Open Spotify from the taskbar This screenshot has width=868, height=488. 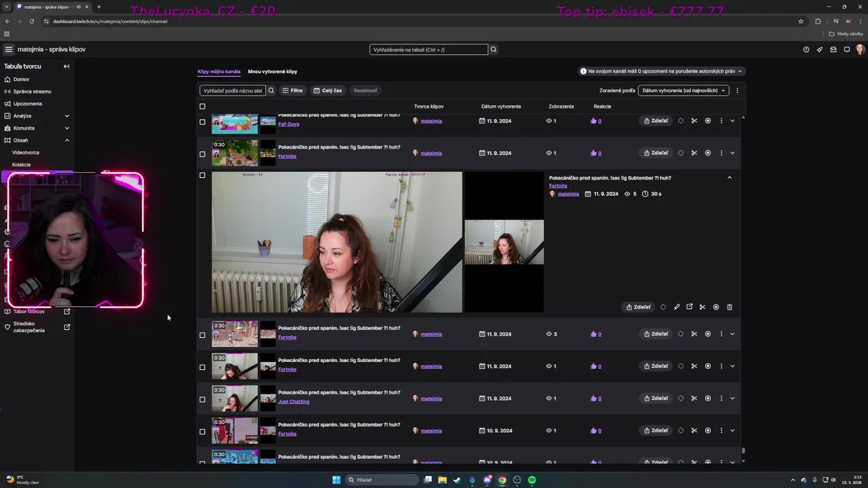(532, 480)
